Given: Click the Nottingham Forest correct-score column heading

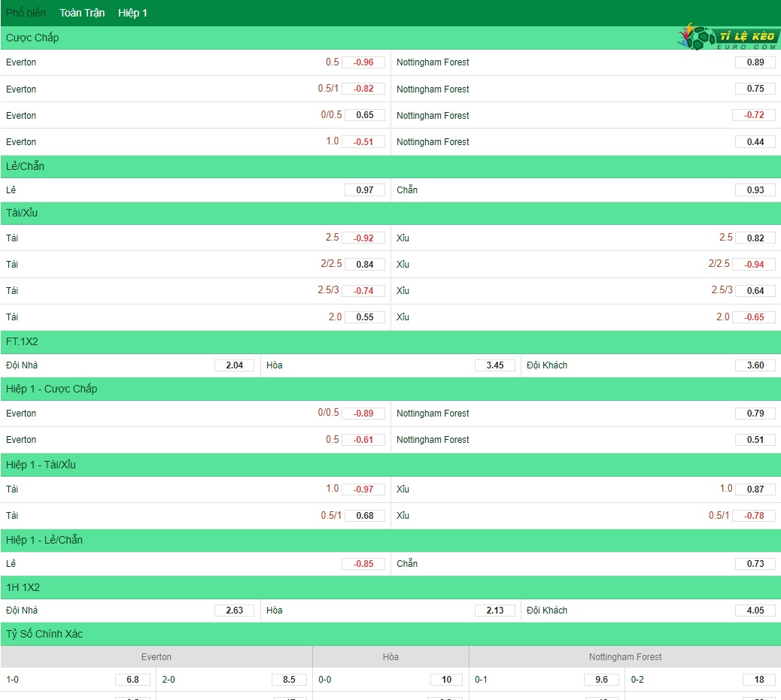Looking at the screenshot, I should pyautogui.click(x=625, y=656).
